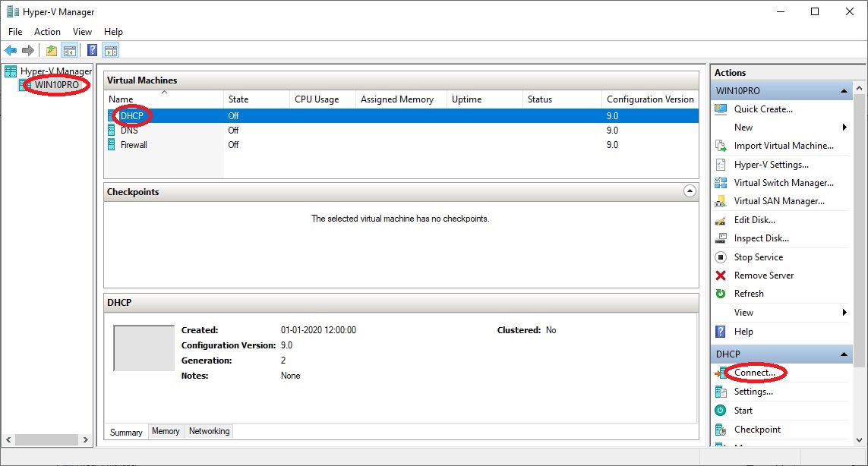Click Import Virtual Machine... action

(x=784, y=146)
